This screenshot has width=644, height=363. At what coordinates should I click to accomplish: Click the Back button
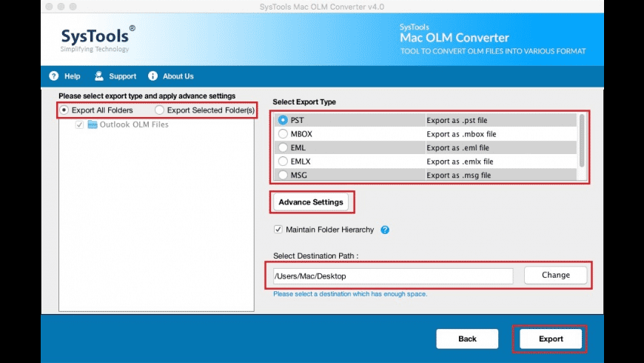(467, 339)
